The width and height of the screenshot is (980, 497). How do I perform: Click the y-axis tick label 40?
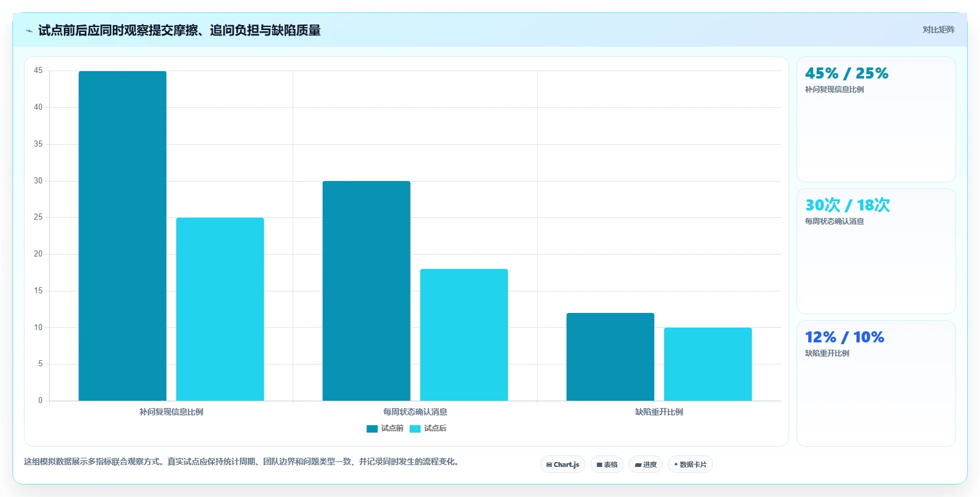38,107
